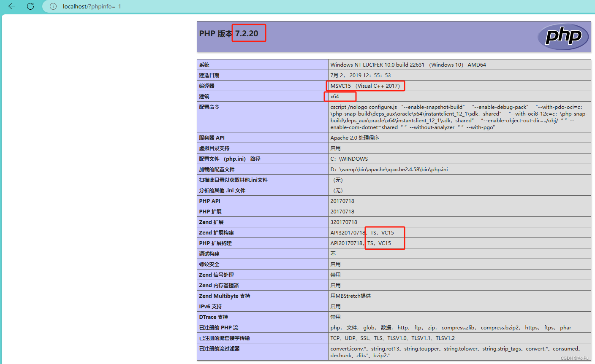The height and width of the screenshot is (364, 595).
Task: Click the loaded php.ini path value
Action: (389, 169)
